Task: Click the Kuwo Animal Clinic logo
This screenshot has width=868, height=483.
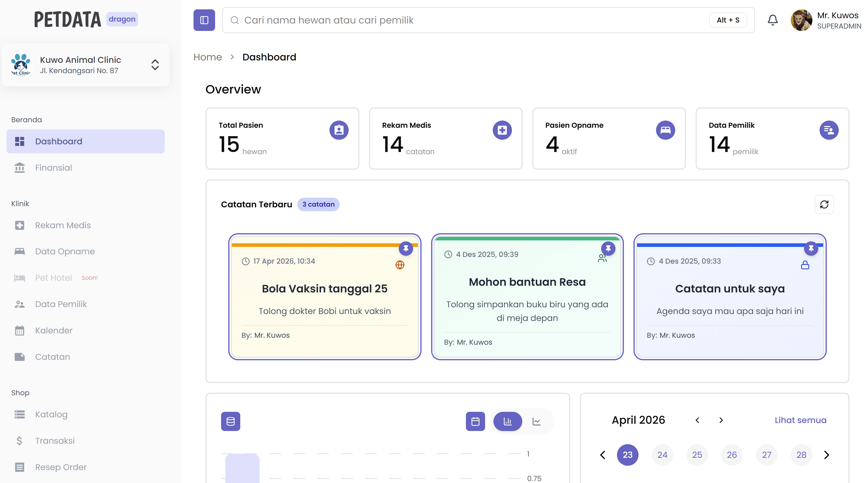Action: pos(21,65)
